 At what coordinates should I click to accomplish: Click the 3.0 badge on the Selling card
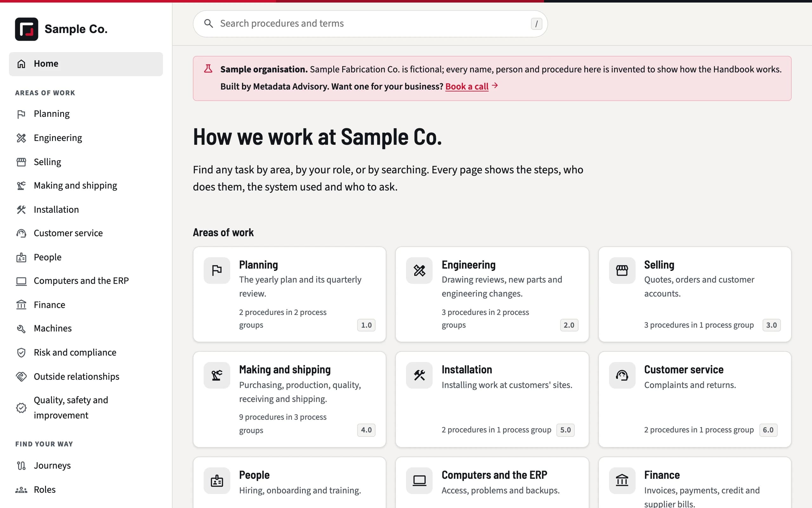(x=771, y=325)
